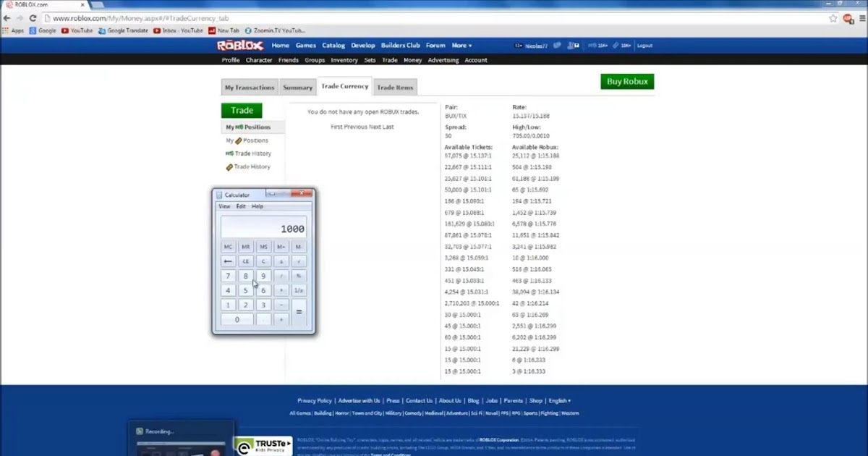Open the Money submenu link
868x456 pixels.
tap(412, 60)
